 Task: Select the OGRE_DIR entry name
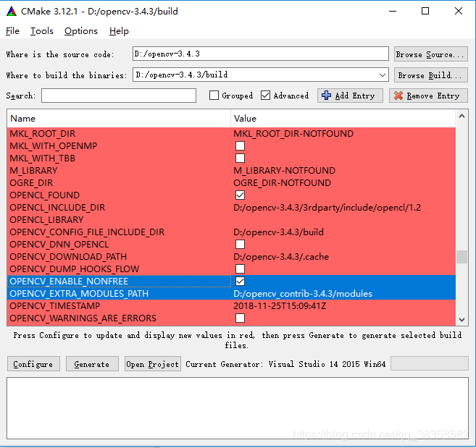pos(31,183)
